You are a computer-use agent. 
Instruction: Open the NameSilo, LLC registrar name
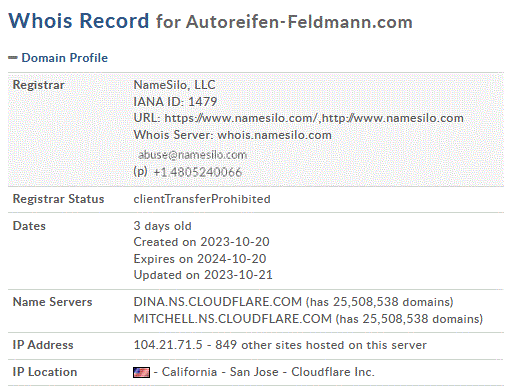coord(174,85)
